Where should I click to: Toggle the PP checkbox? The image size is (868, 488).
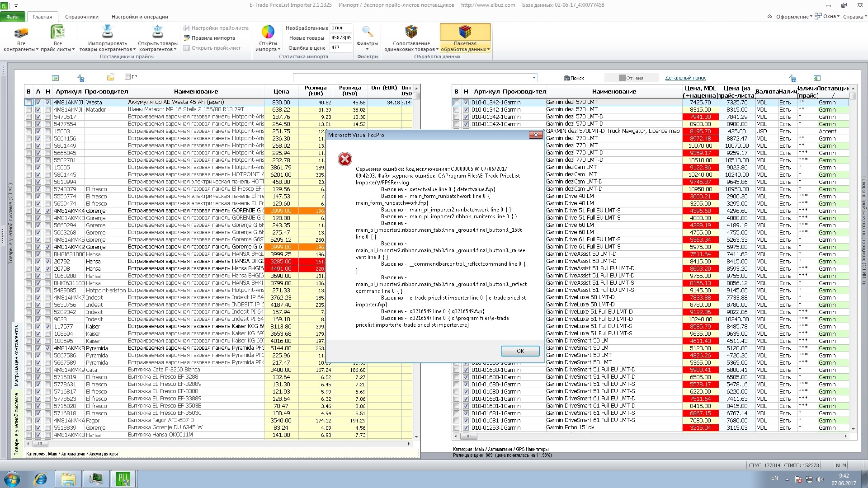click(x=127, y=77)
